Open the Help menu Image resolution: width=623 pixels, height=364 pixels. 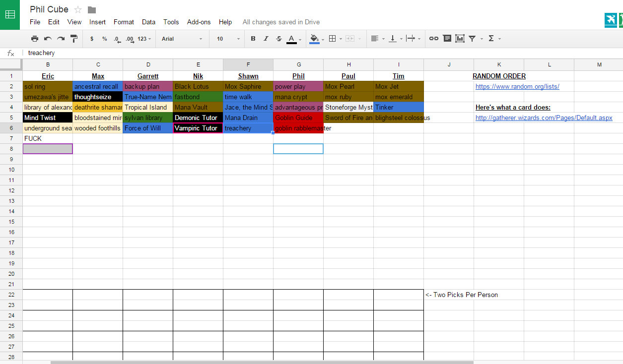pyautogui.click(x=225, y=22)
